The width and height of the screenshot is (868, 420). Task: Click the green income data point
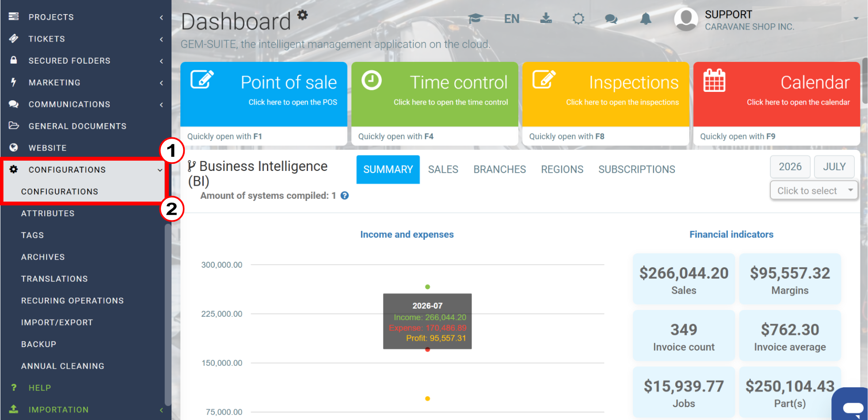pyautogui.click(x=427, y=287)
